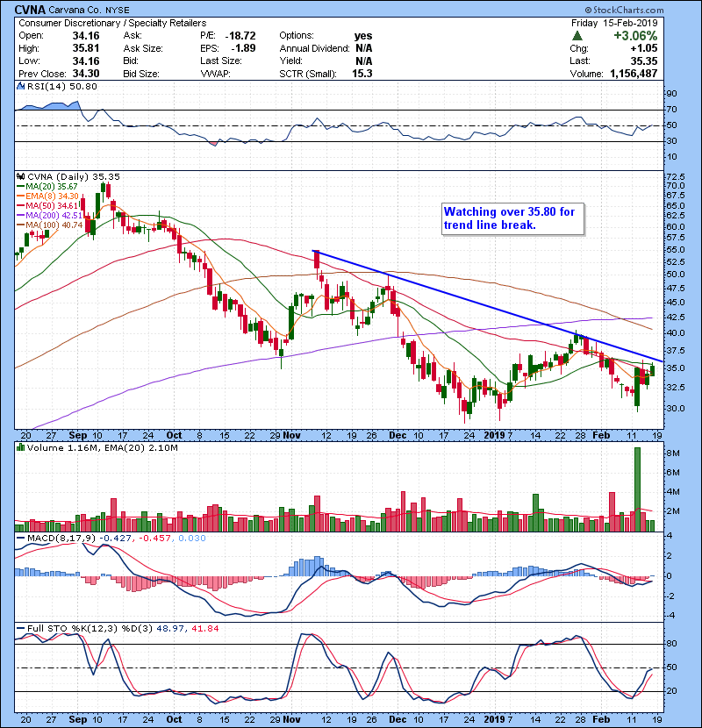Click the 'Ask Size:' label
This screenshot has width=702, height=728.
[143, 48]
